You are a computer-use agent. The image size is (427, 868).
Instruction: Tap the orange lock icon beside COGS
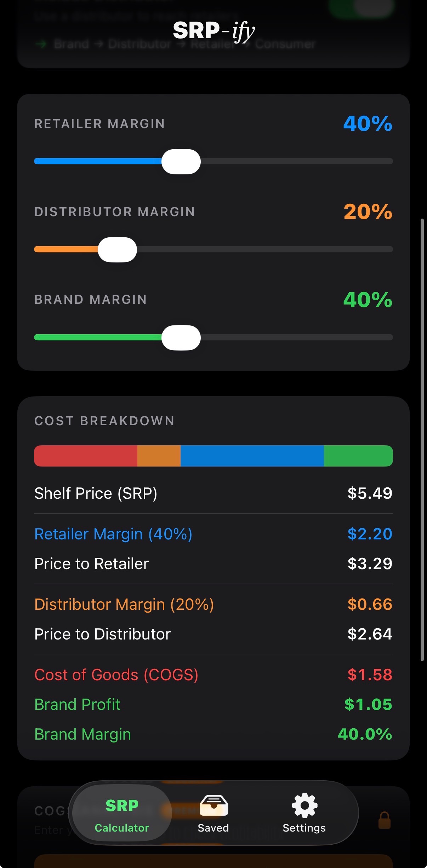pos(384,820)
